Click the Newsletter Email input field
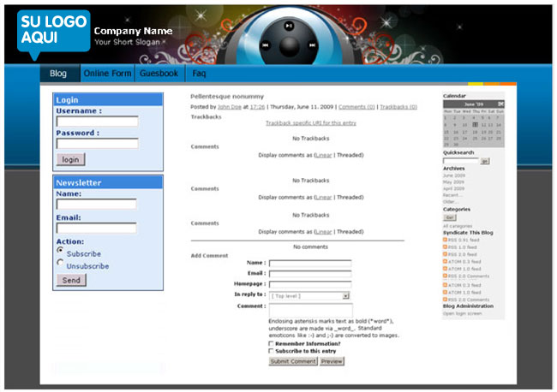The image size is (557, 392). (x=97, y=228)
